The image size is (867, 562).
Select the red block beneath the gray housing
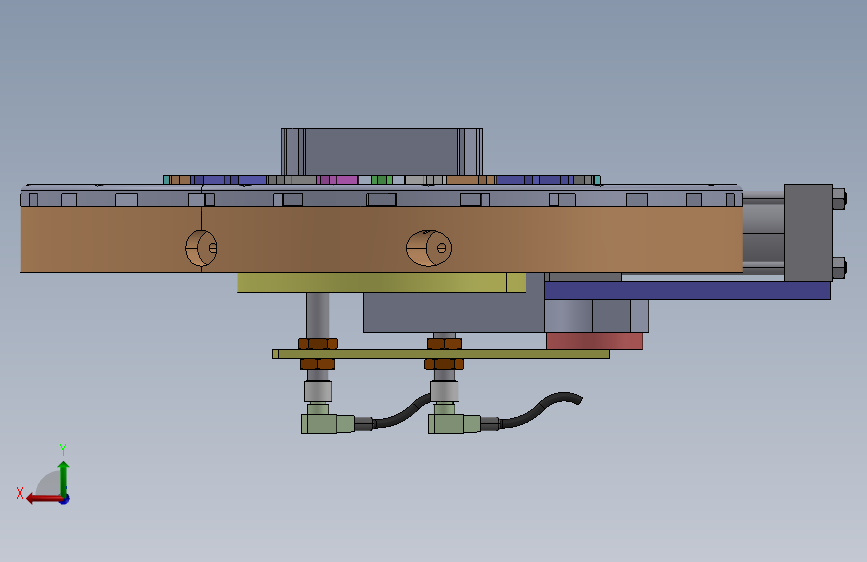594,341
